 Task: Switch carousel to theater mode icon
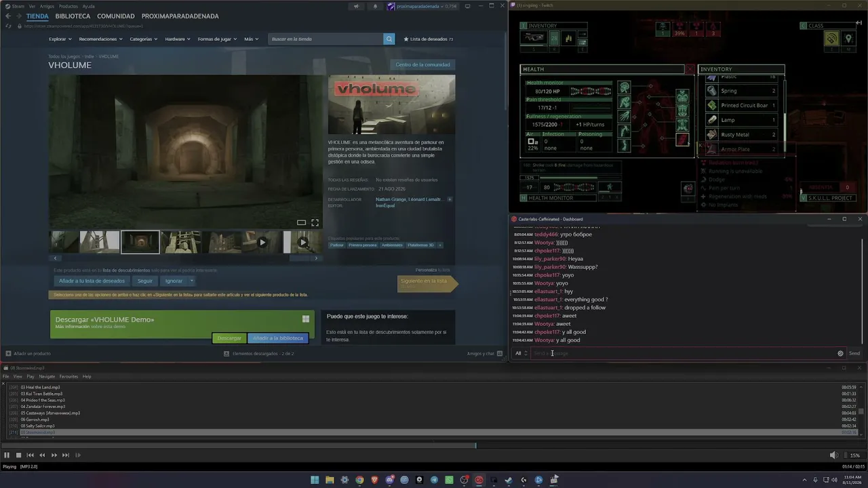(301, 222)
